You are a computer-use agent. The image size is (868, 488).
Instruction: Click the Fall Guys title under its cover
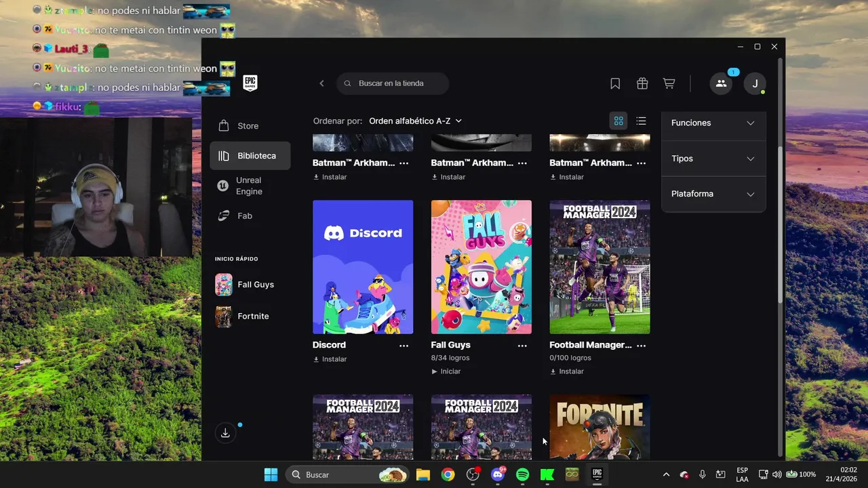pos(451,345)
